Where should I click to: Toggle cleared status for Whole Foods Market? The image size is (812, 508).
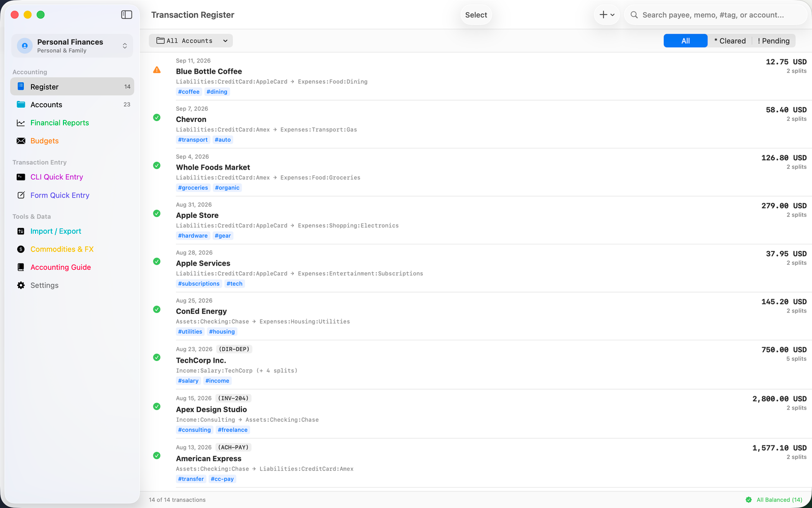click(157, 166)
